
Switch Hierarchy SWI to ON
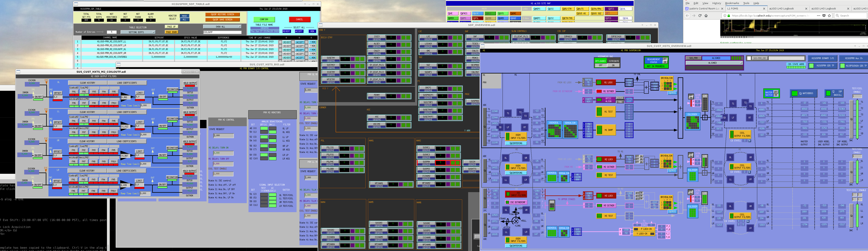click(613, 65)
